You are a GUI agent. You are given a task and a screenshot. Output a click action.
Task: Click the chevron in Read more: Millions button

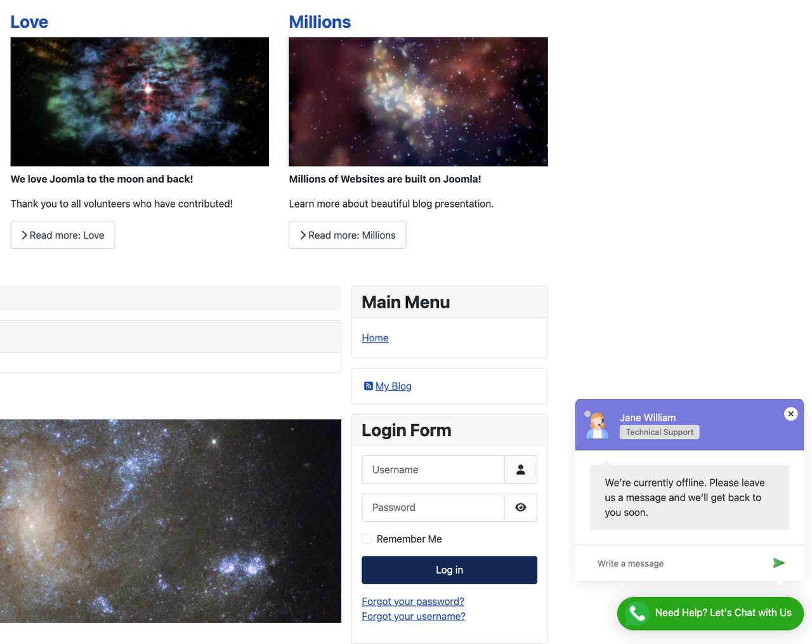(303, 235)
